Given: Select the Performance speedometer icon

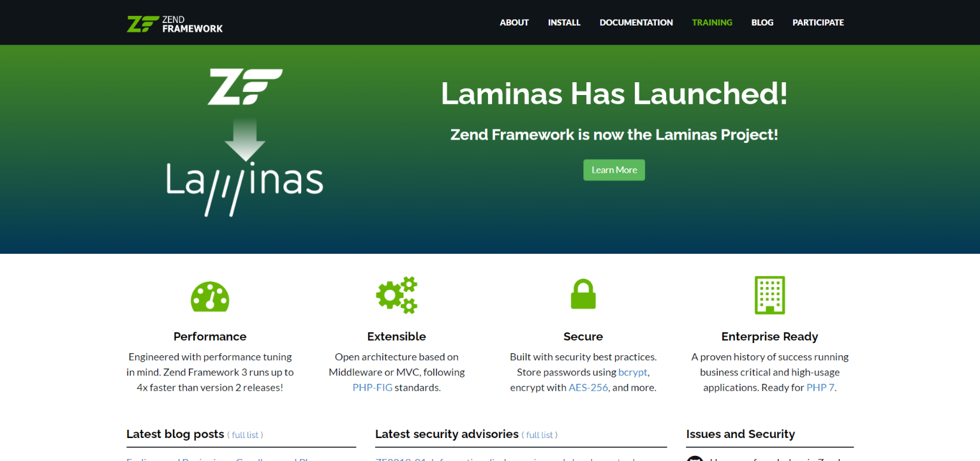Looking at the screenshot, I should (210, 295).
